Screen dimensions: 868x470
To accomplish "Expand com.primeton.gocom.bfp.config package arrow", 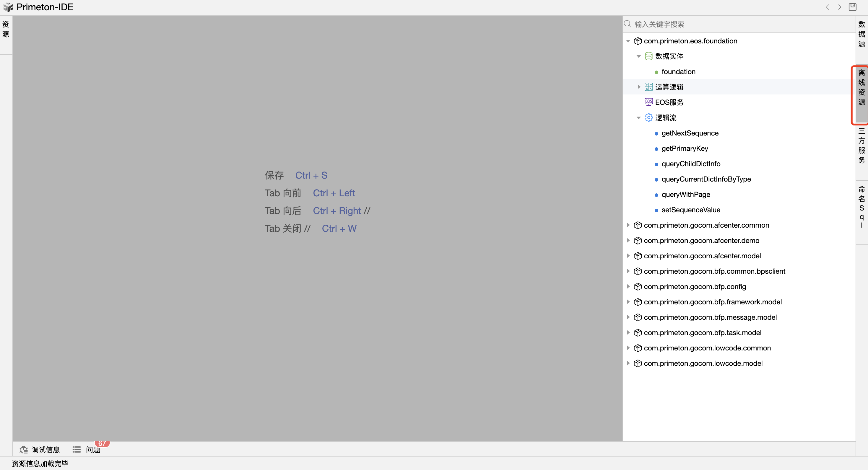I will point(628,286).
